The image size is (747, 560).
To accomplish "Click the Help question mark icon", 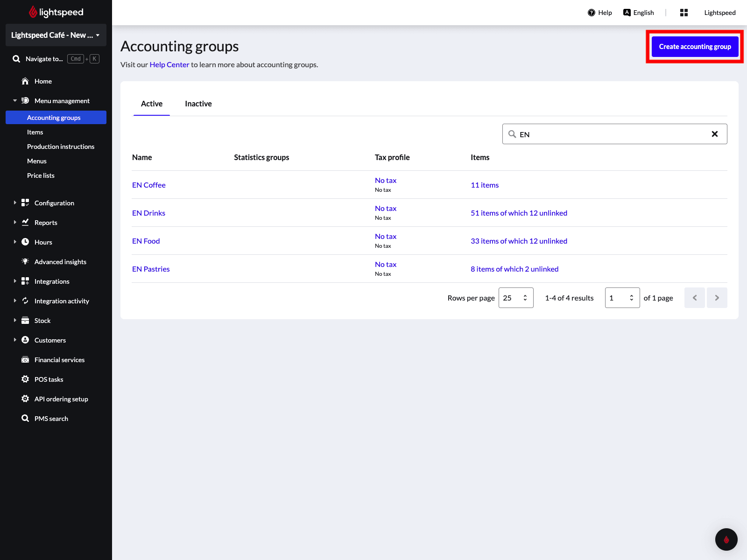I will 592,13.
